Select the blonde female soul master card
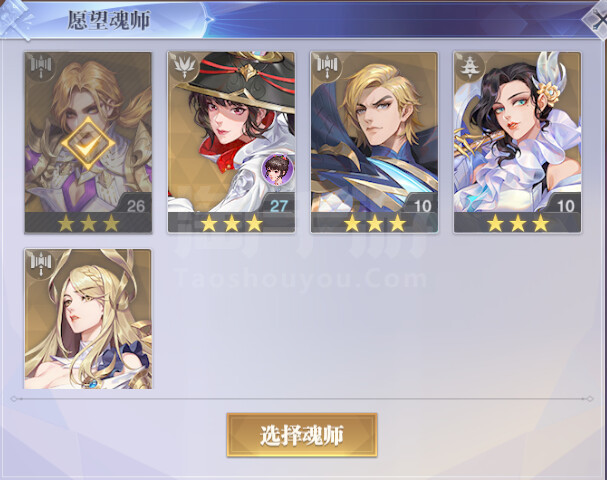 [x=88, y=319]
